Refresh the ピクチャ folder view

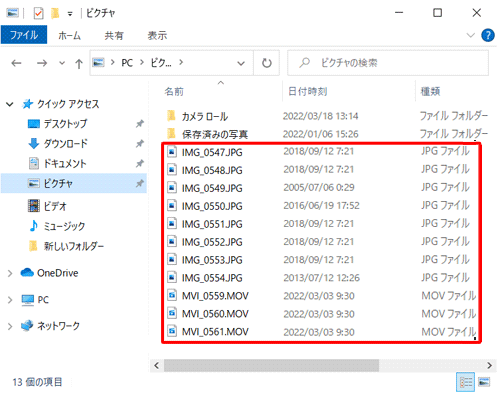[x=266, y=63]
